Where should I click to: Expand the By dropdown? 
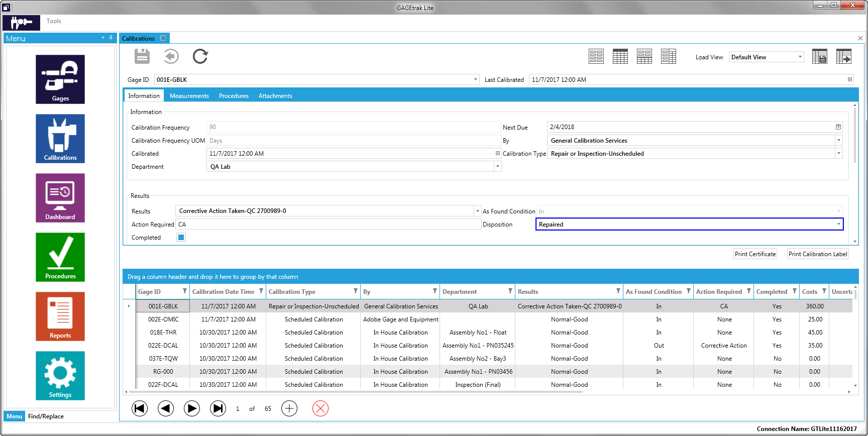pyautogui.click(x=838, y=140)
